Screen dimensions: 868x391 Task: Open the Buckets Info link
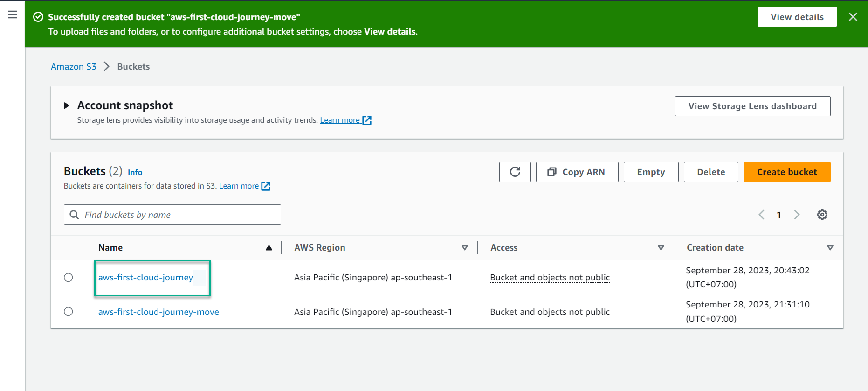pos(135,172)
